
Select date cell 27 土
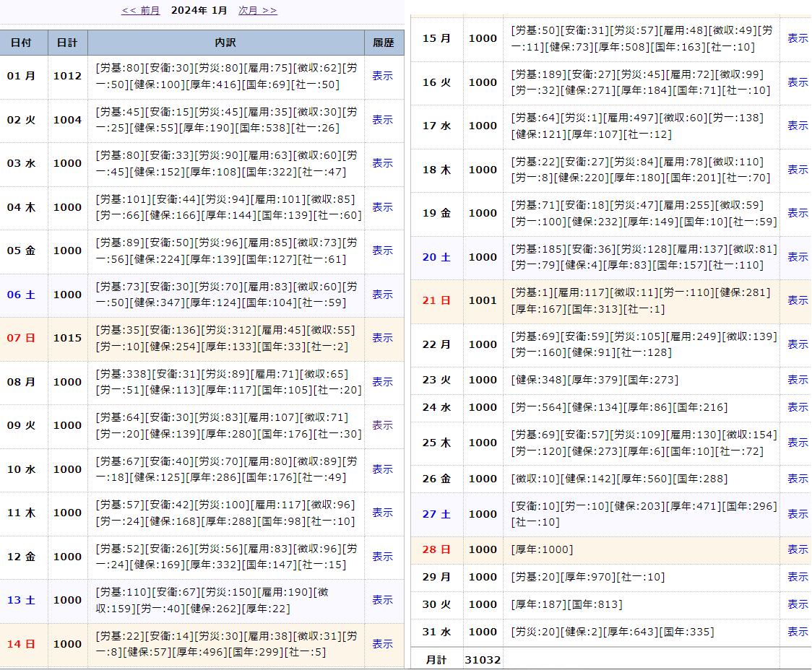tap(436, 515)
